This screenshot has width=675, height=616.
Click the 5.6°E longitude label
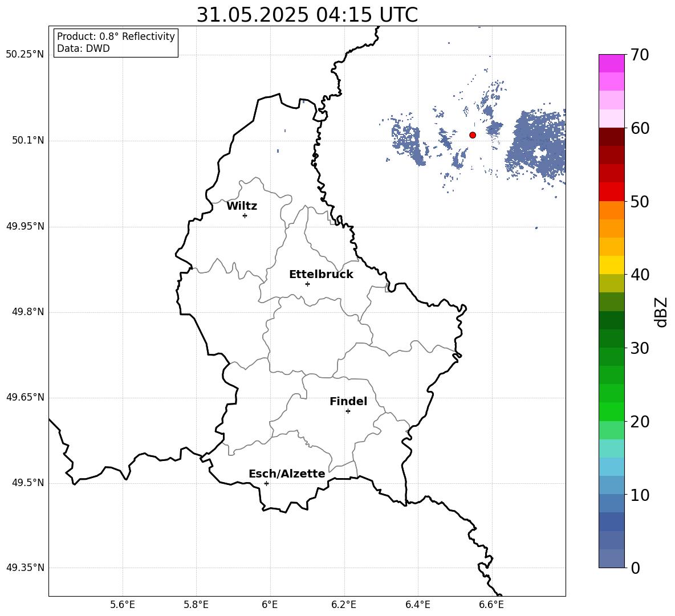pyautogui.click(x=123, y=605)
